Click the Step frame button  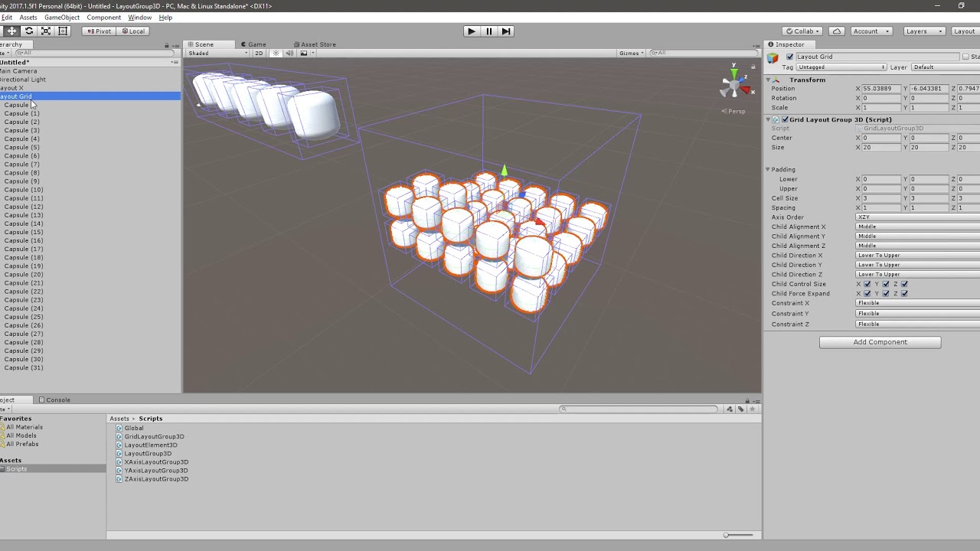[506, 31]
